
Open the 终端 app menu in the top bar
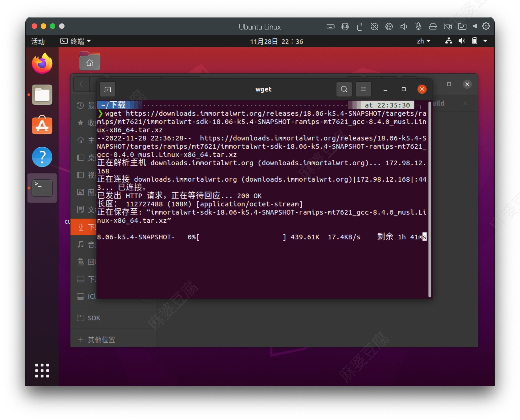coord(76,41)
